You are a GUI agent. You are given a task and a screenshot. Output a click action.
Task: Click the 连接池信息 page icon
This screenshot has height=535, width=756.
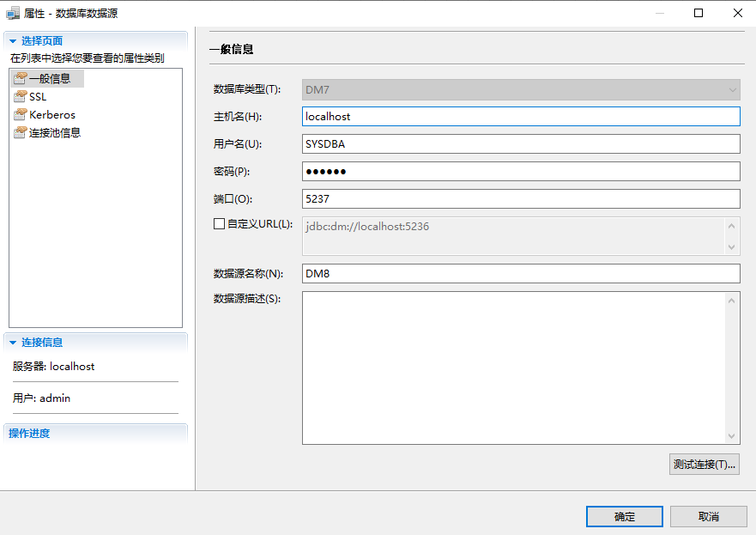[21, 132]
